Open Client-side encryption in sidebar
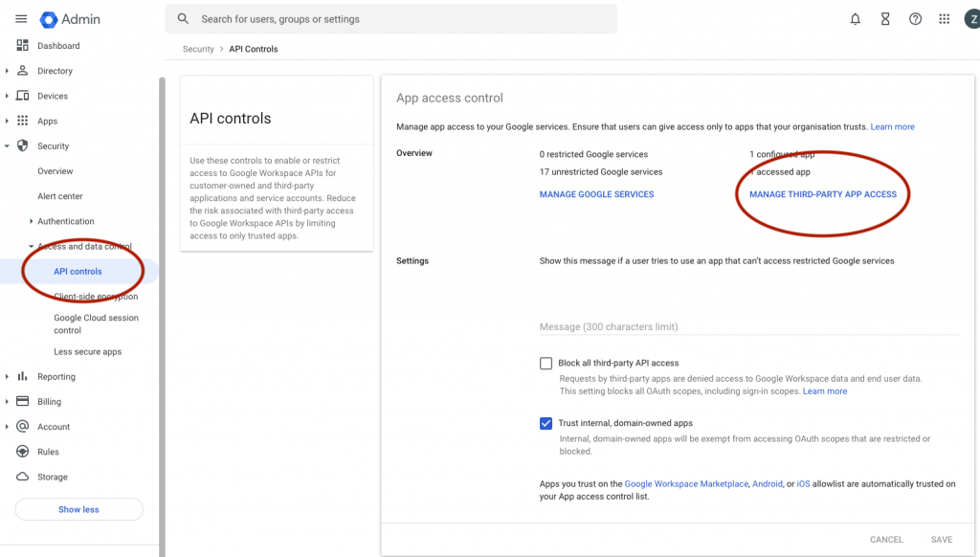 click(96, 297)
